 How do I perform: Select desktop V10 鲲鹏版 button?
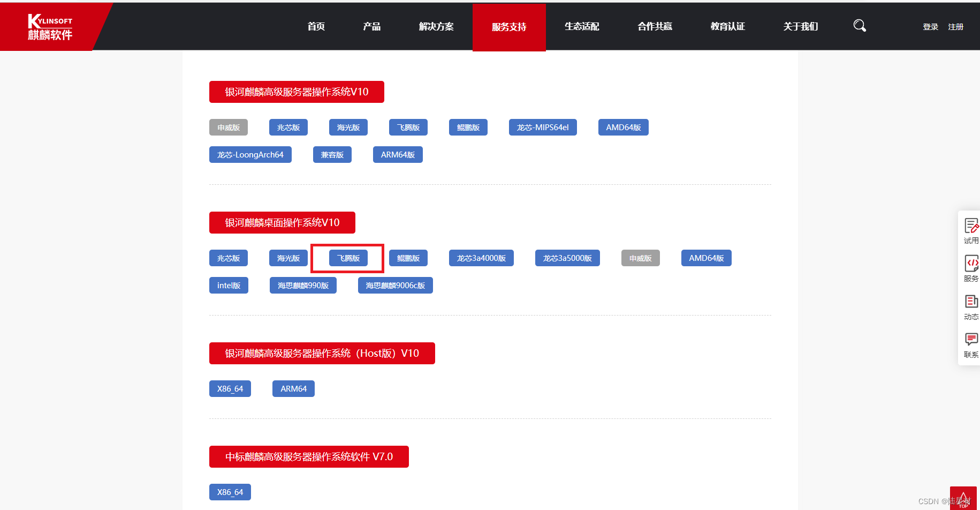pos(408,258)
